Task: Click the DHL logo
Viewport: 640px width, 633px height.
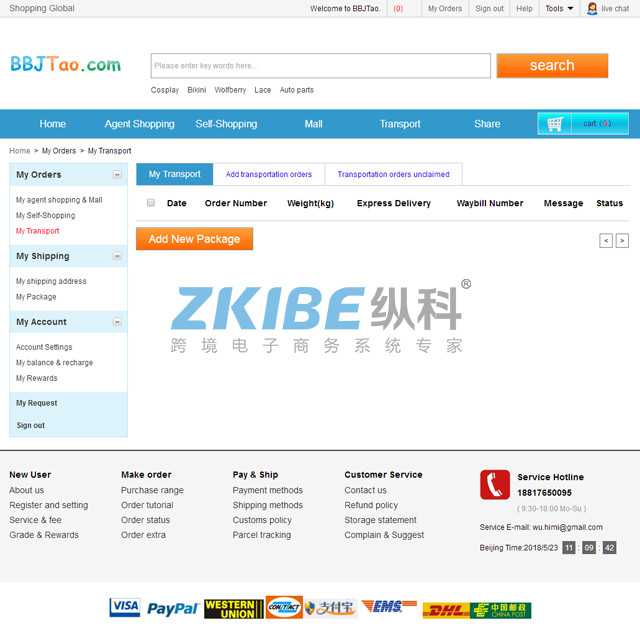Action: coord(446,611)
